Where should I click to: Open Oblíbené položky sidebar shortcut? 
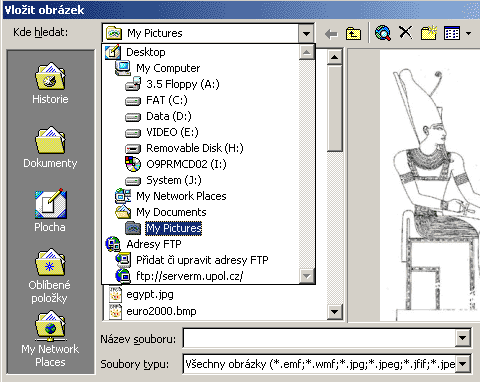tap(50, 276)
